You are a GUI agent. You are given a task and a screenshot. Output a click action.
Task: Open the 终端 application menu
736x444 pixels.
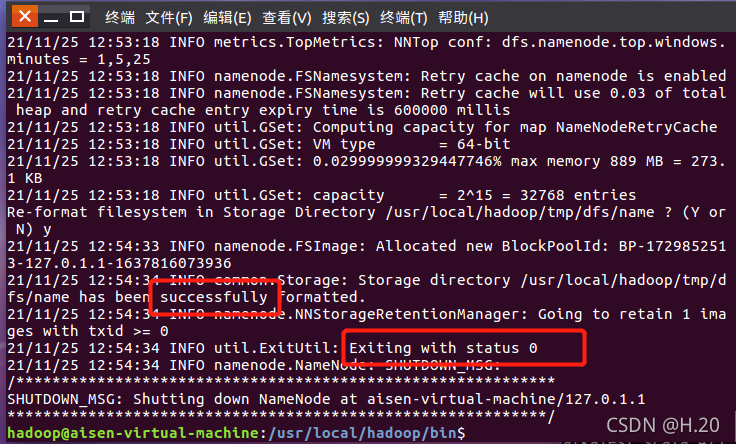tap(120, 18)
